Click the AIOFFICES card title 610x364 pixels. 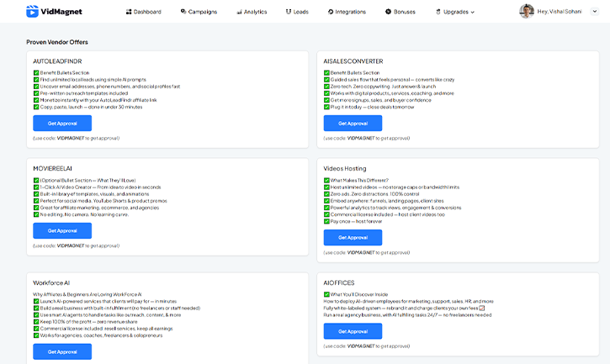(339, 283)
